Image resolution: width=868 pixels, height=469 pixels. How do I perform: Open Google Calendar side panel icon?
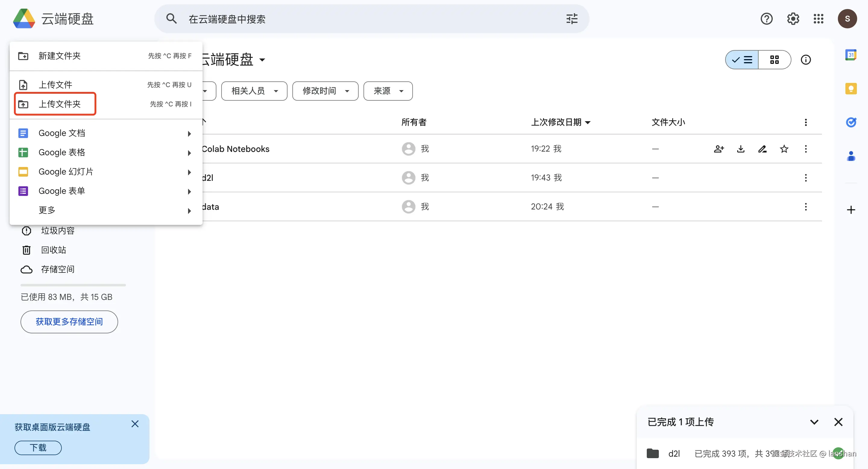point(851,55)
